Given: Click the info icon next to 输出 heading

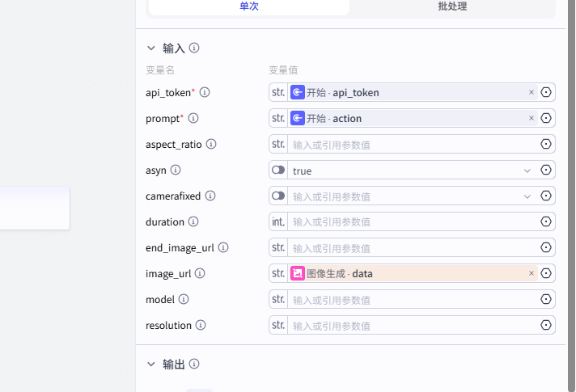Looking at the screenshot, I should click(x=194, y=365).
